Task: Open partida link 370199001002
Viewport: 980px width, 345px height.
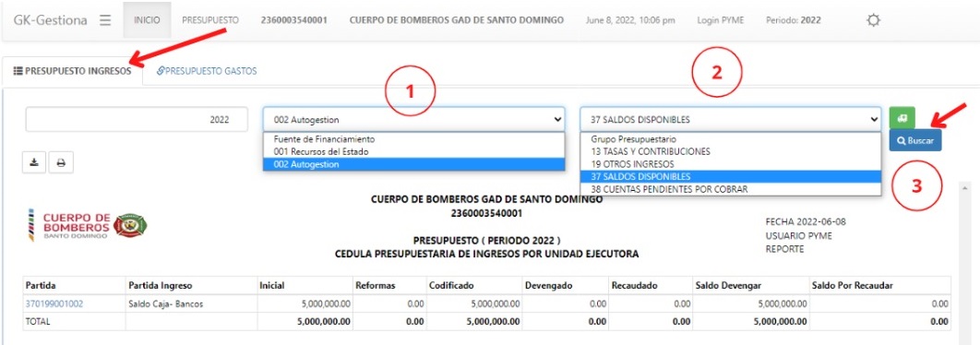Action: click(54, 304)
